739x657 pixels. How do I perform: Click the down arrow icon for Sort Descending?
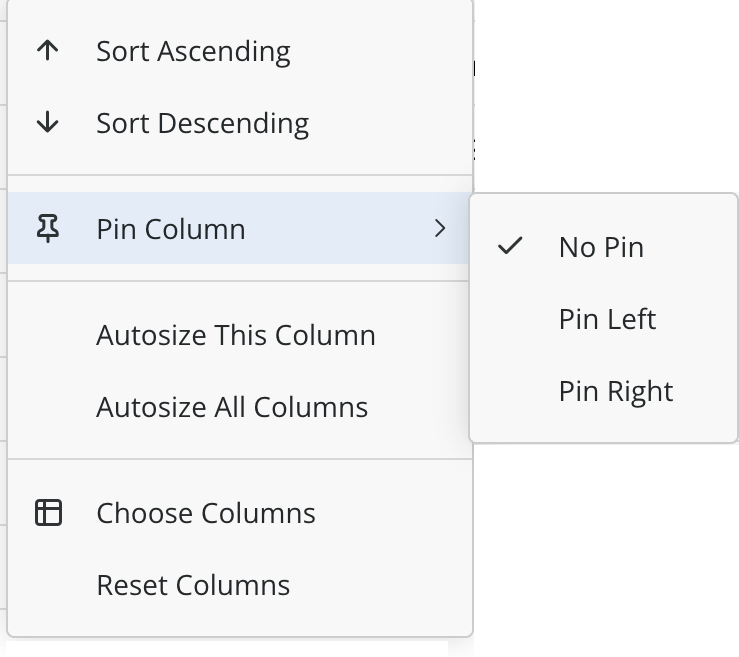tap(48, 123)
